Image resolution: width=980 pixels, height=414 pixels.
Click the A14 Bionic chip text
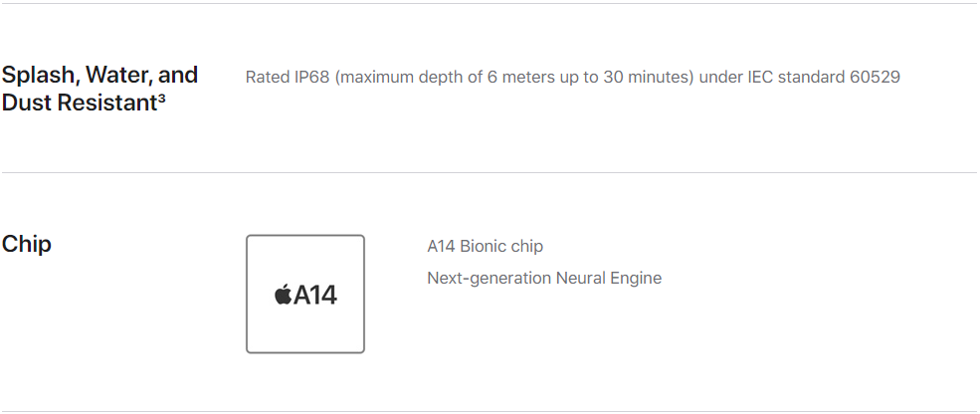485,247
